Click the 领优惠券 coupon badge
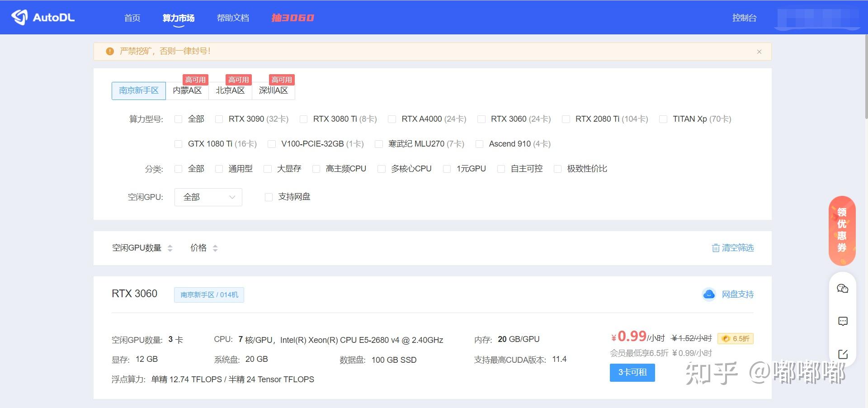This screenshot has height=408, width=868. [842, 230]
